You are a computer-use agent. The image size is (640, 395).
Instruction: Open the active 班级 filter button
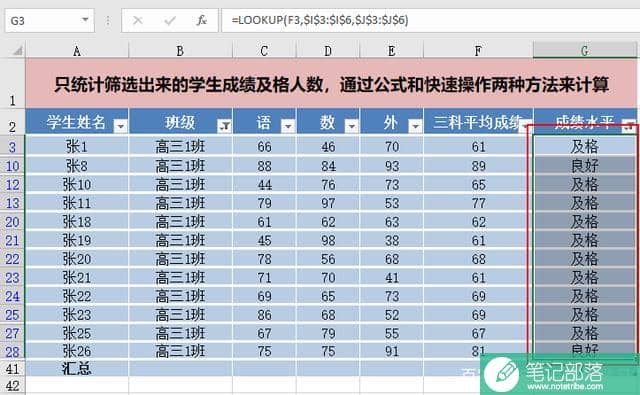click(224, 126)
